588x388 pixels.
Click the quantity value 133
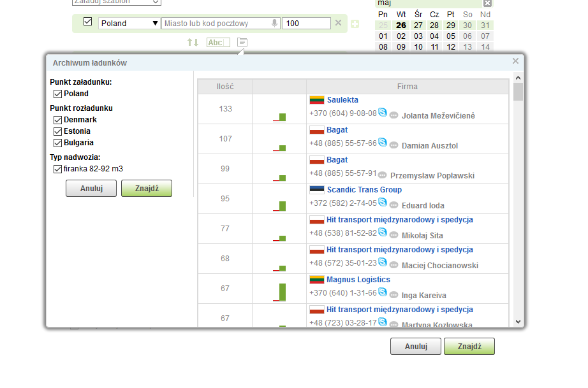click(x=225, y=109)
